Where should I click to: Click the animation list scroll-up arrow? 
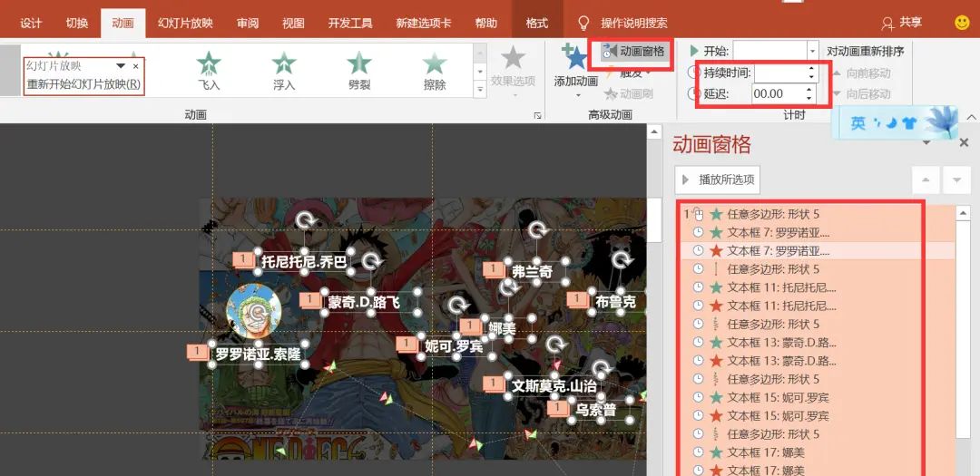[x=963, y=213]
